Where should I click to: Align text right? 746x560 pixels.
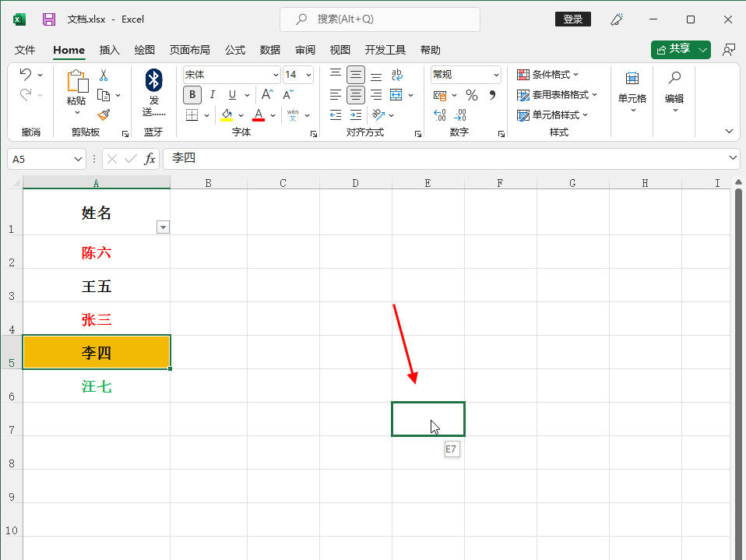point(376,95)
